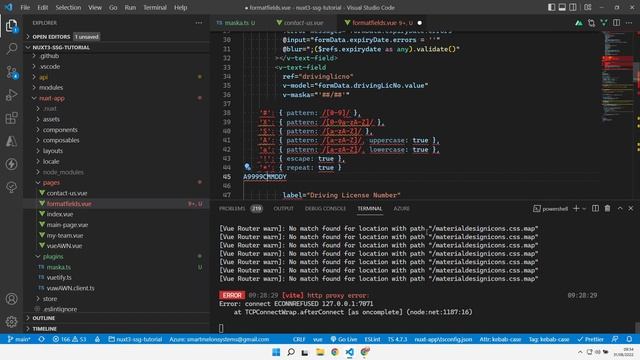This screenshot has width=640, height=360.
Task: Expand the modules folder
Action: [51, 87]
